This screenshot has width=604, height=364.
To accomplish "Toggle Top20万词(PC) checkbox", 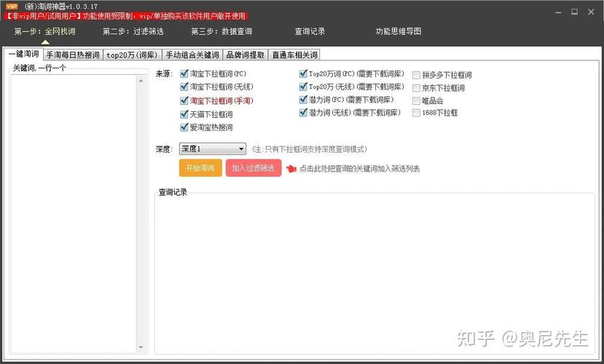I will click(304, 74).
